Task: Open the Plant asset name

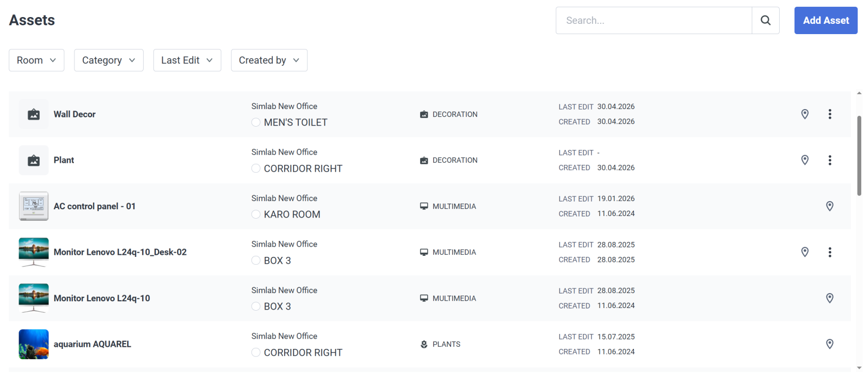Action: tap(64, 160)
